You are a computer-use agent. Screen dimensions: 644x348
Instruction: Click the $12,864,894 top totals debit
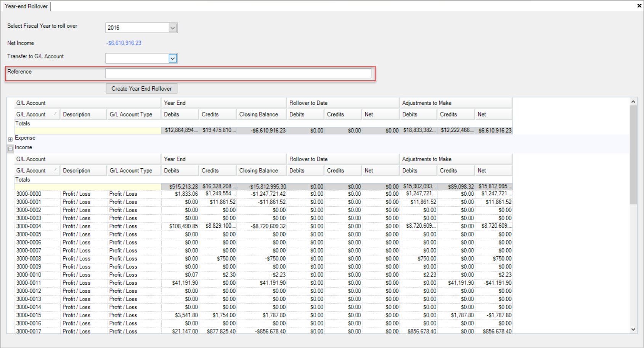(181, 130)
